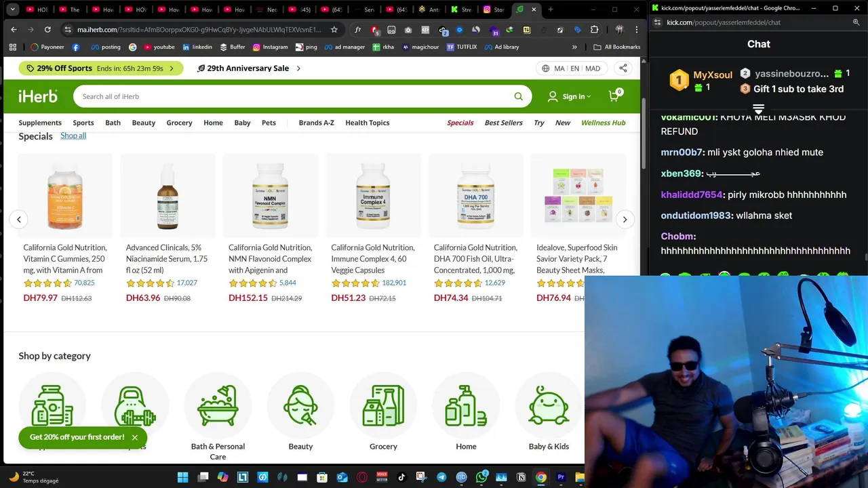Close the active iHerb browser tab
The image size is (868, 488).
tap(534, 9)
